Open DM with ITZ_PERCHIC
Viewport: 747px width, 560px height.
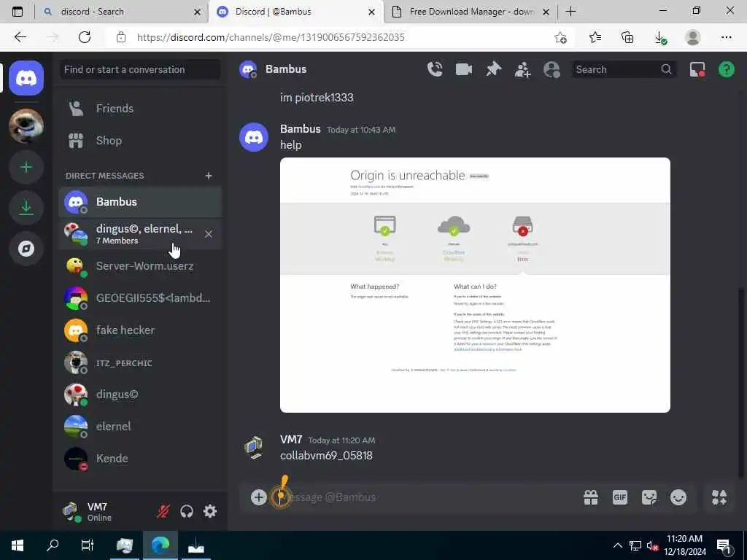(x=140, y=362)
